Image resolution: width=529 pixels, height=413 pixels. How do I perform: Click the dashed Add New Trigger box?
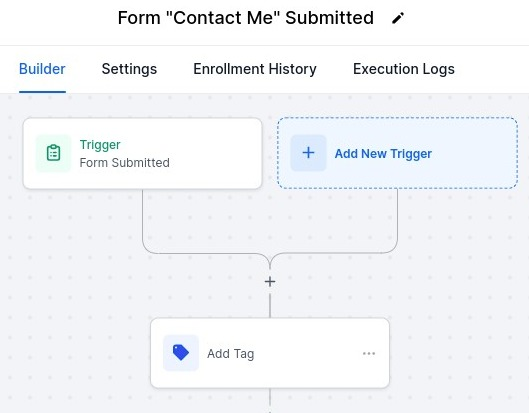(x=397, y=153)
